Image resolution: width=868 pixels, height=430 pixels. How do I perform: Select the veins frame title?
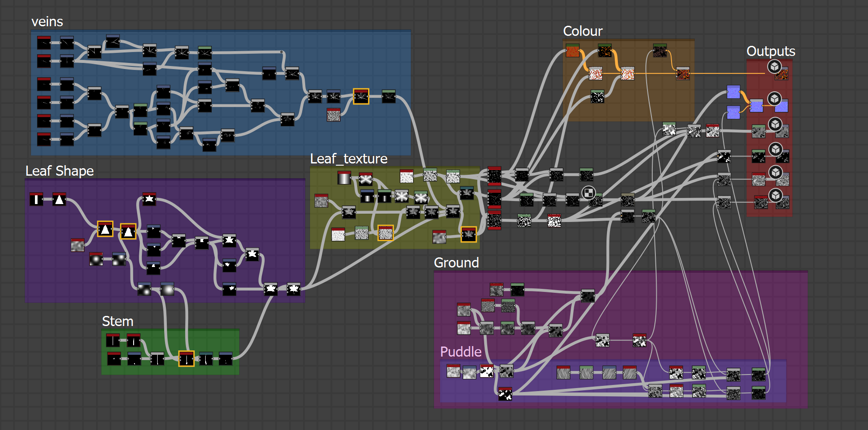47,22
